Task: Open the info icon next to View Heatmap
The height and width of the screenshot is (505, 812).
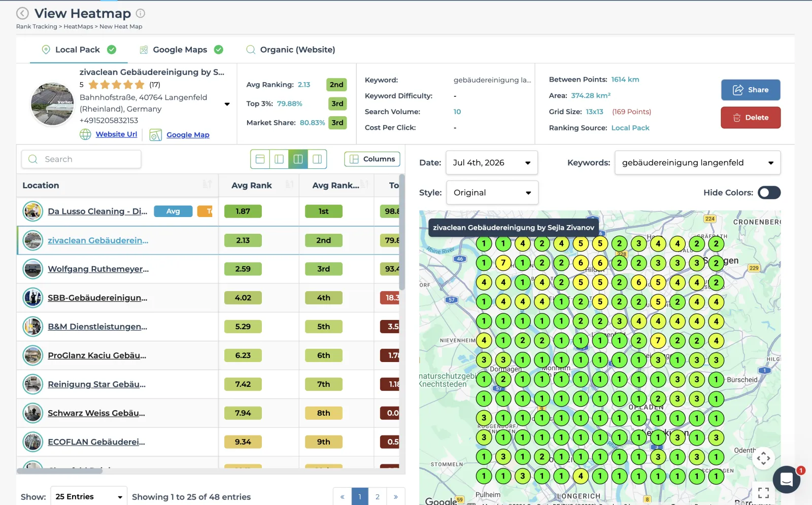Action: [x=141, y=13]
